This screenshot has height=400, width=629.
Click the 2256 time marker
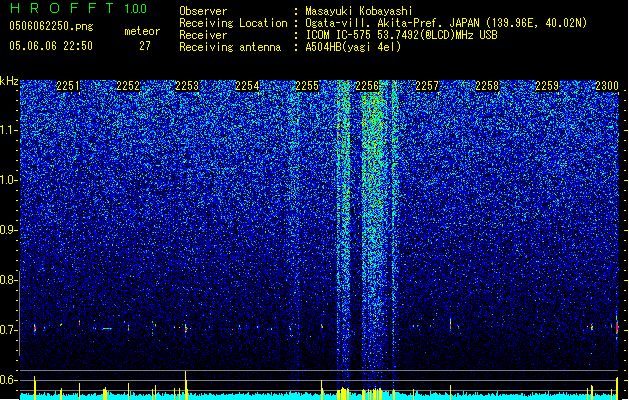[x=367, y=86]
